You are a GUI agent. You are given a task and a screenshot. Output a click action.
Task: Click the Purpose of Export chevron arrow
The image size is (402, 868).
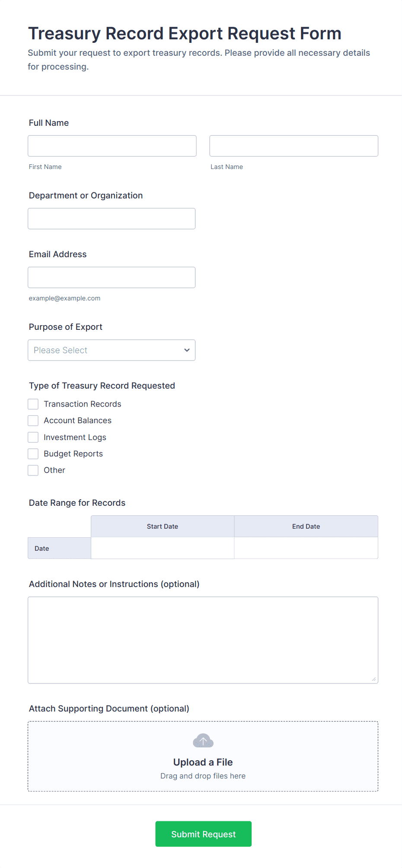(x=187, y=350)
